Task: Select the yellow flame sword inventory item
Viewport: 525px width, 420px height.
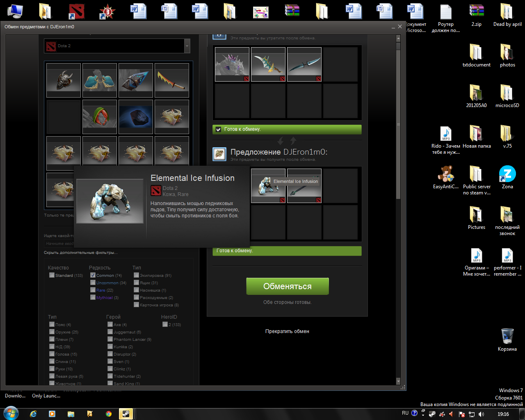Action: click(172, 80)
